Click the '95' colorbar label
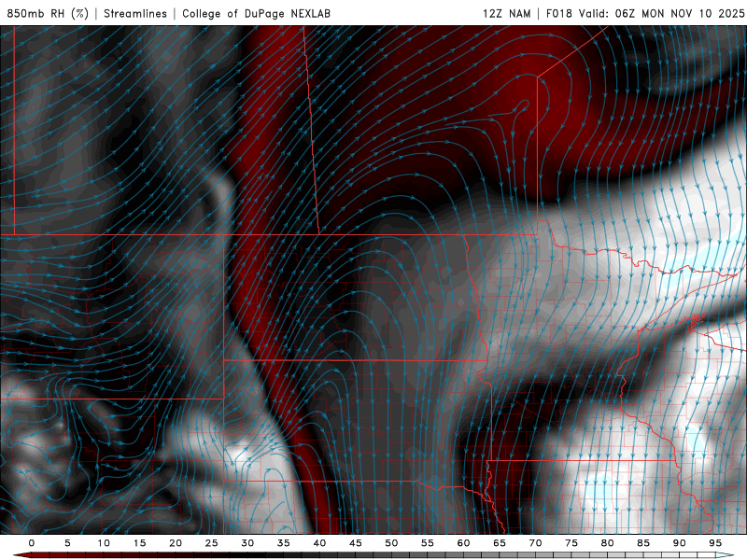 pos(715,543)
